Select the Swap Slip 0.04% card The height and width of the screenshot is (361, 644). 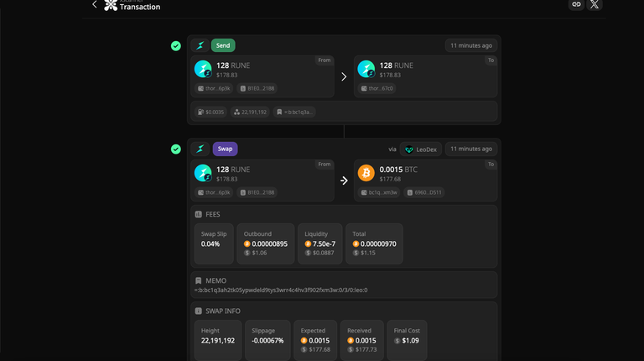tap(214, 243)
